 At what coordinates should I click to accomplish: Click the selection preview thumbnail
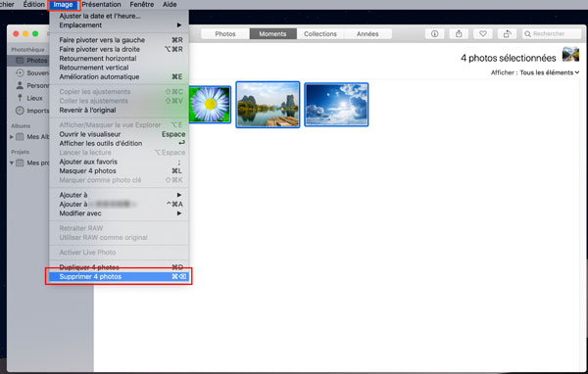tap(570, 55)
